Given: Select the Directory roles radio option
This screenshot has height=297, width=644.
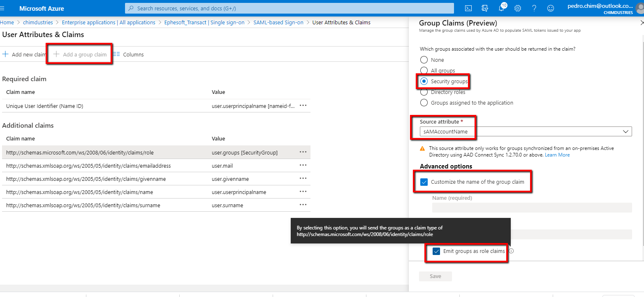Looking at the screenshot, I should click(x=424, y=92).
